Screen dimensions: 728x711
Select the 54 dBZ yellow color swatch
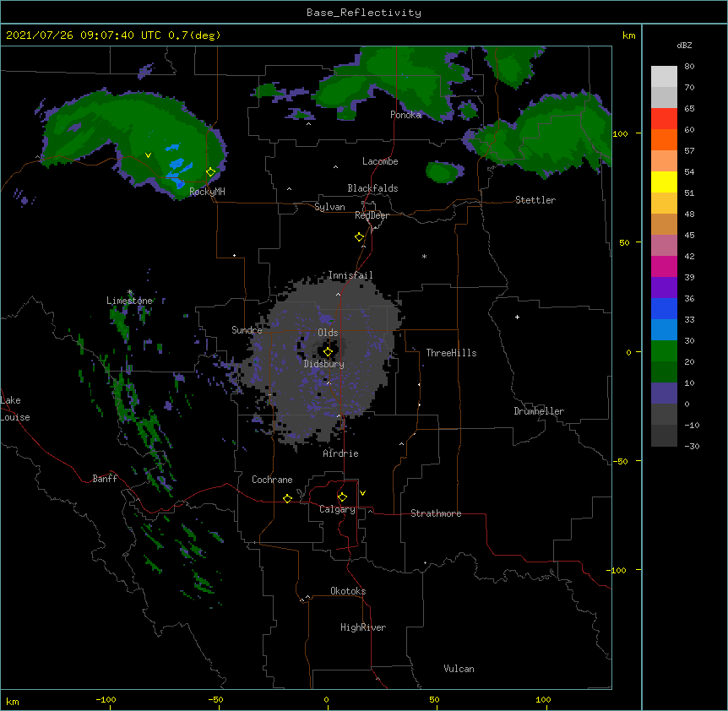664,182
